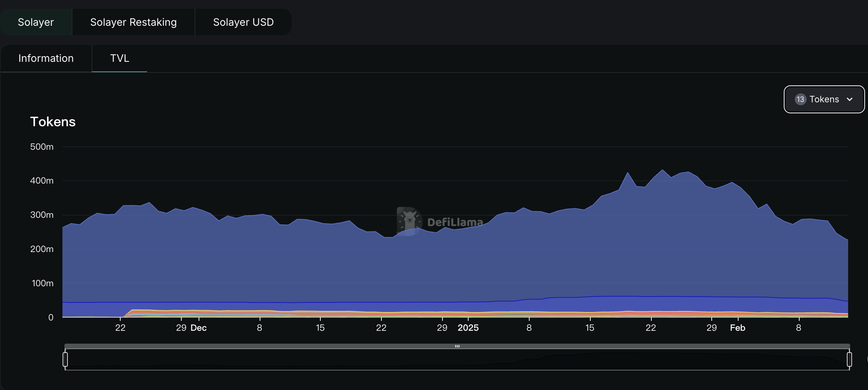Click the left handle of range slider
Image resolution: width=868 pixels, height=390 pixels.
pos(65,359)
